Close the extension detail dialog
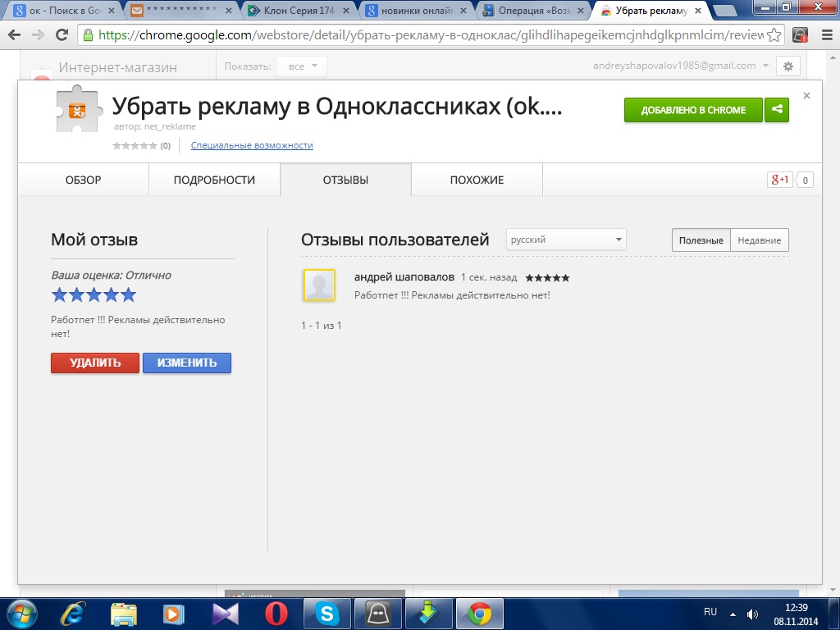The height and width of the screenshot is (630, 840). coord(807,95)
